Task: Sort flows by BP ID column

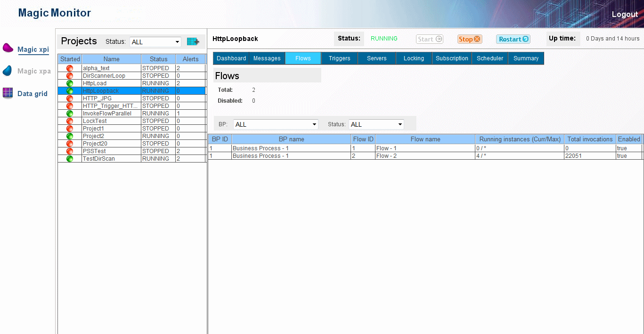Action: click(220, 139)
